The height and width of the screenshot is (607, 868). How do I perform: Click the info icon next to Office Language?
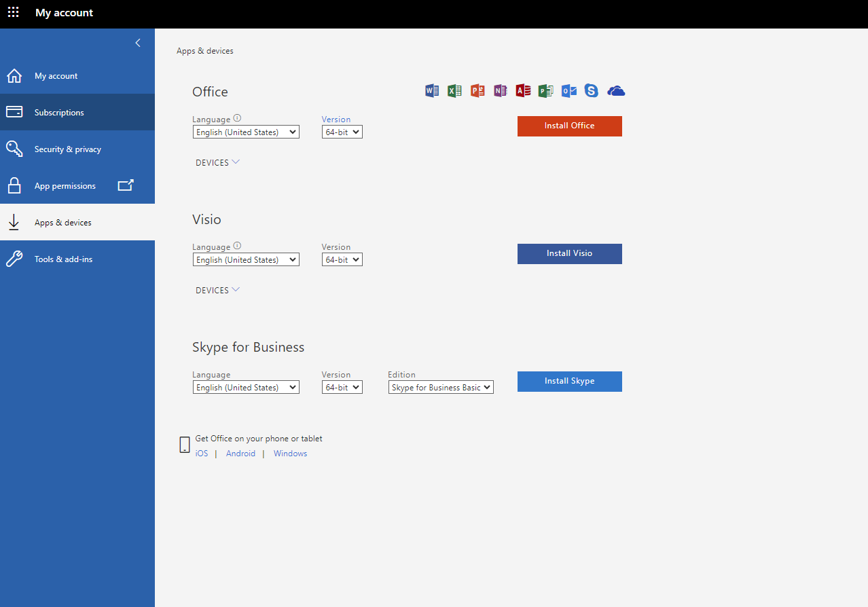click(237, 118)
